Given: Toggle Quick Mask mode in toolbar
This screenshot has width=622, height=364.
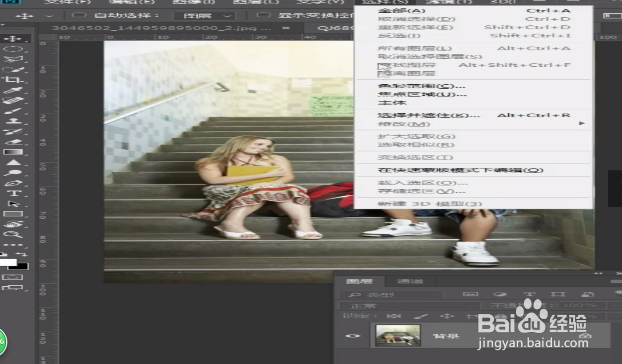Looking at the screenshot, I should click(12, 277).
